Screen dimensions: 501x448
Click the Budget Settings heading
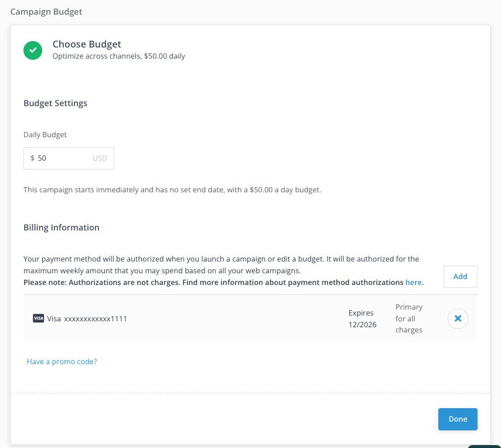pos(55,103)
